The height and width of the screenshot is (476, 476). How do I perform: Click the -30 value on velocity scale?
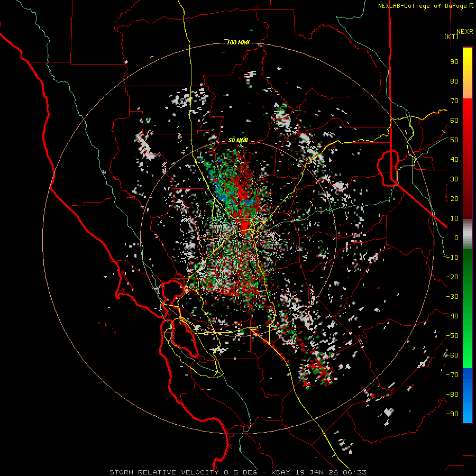coord(452,297)
